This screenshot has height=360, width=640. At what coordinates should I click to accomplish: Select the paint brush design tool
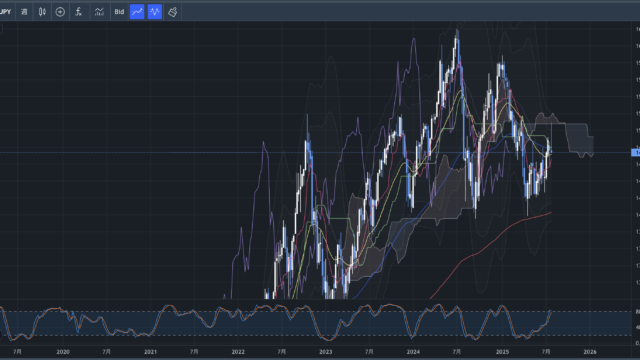[x=173, y=12]
